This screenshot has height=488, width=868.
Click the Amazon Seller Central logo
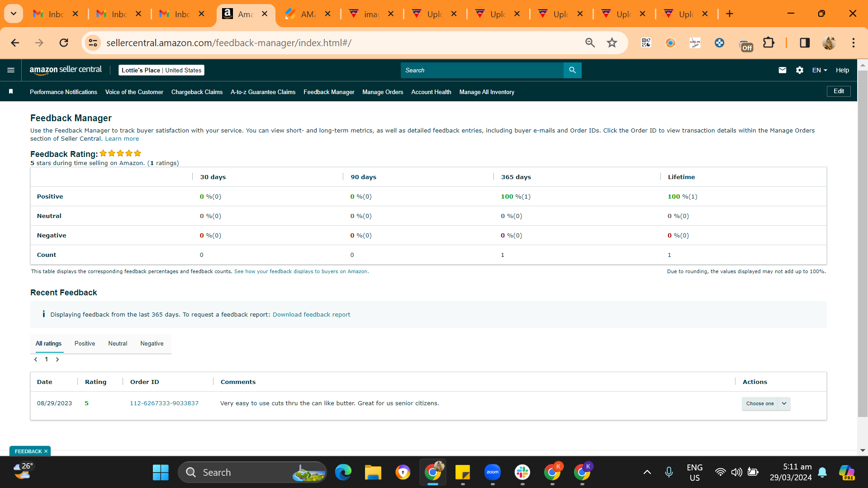click(66, 70)
